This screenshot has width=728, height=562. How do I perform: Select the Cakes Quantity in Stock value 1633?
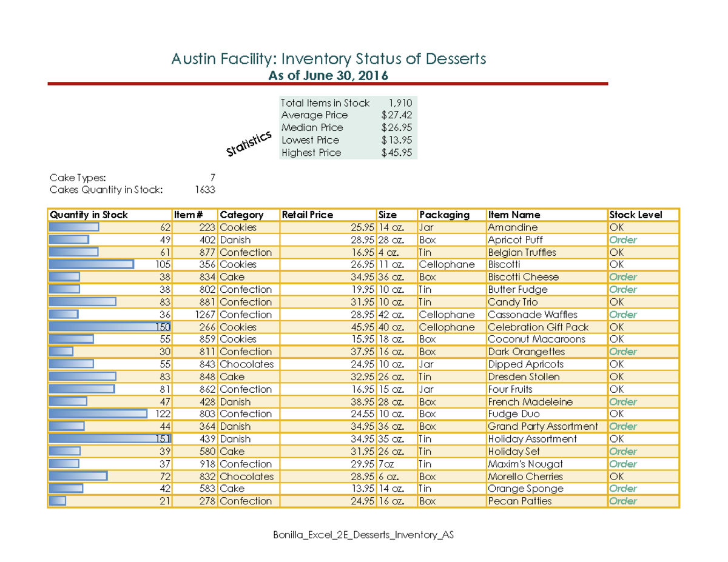tap(207, 189)
